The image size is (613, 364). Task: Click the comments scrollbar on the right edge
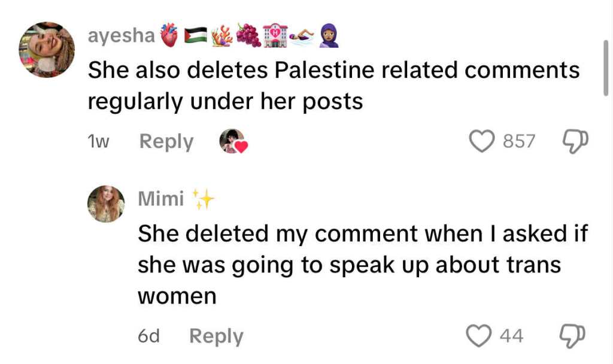point(606,69)
